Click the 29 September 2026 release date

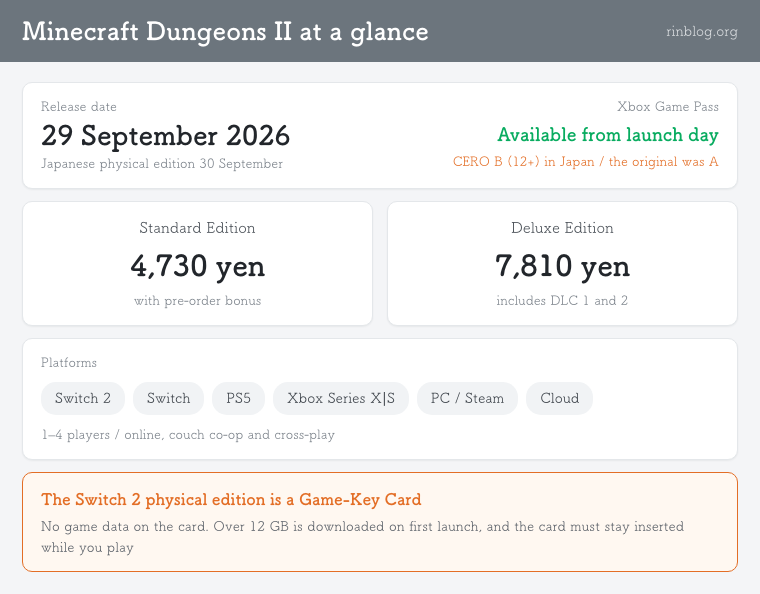click(166, 135)
